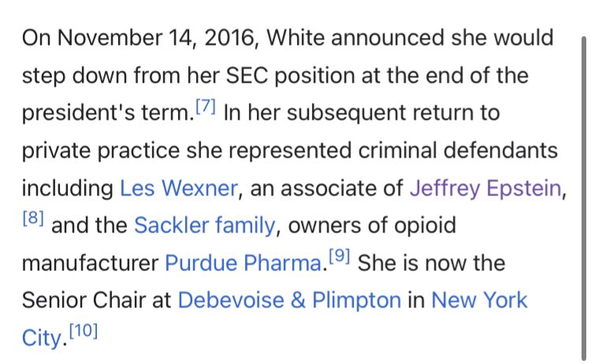Follow the Jeffrey Epstein link

coord(485,188)
